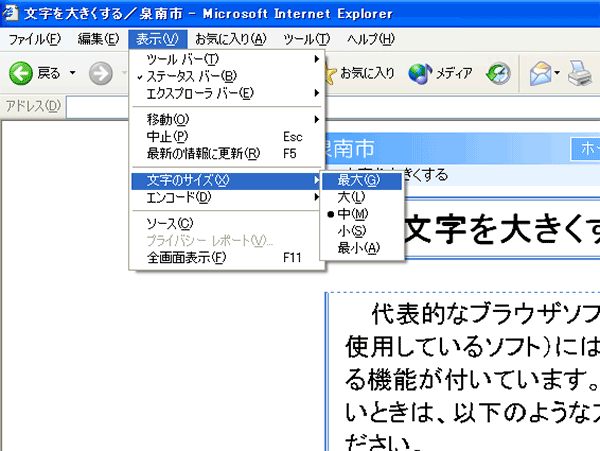Select text size 最小(A)
Image resolution: width=600 pixels, height=451 pixels.
[x=362, y=248]
